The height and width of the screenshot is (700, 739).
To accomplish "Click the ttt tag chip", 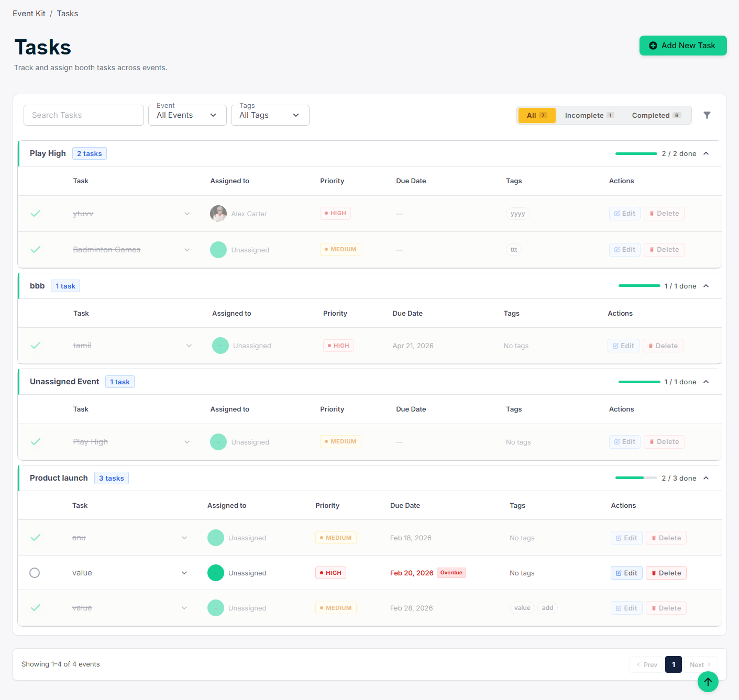I will click(x=514, y=250).
